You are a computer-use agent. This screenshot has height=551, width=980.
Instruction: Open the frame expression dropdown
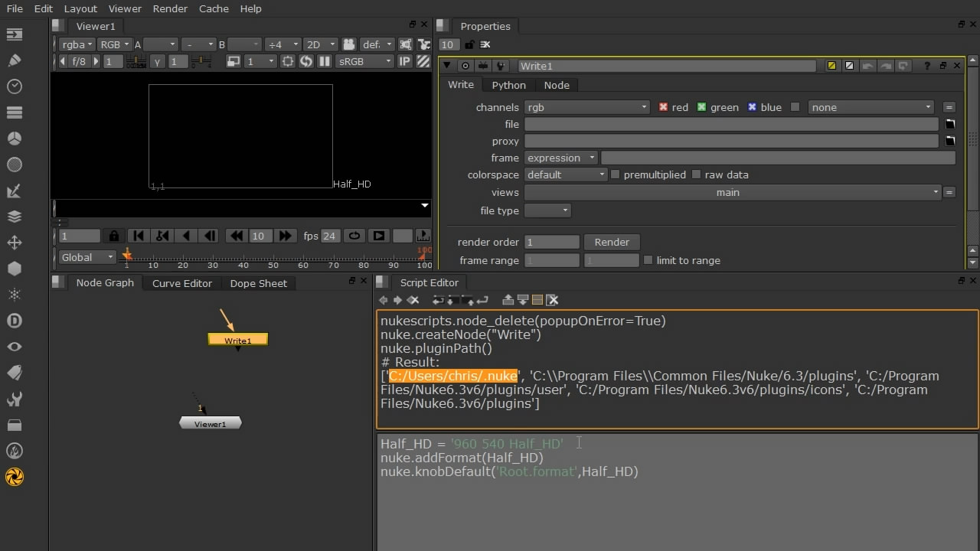coord(561,158)
